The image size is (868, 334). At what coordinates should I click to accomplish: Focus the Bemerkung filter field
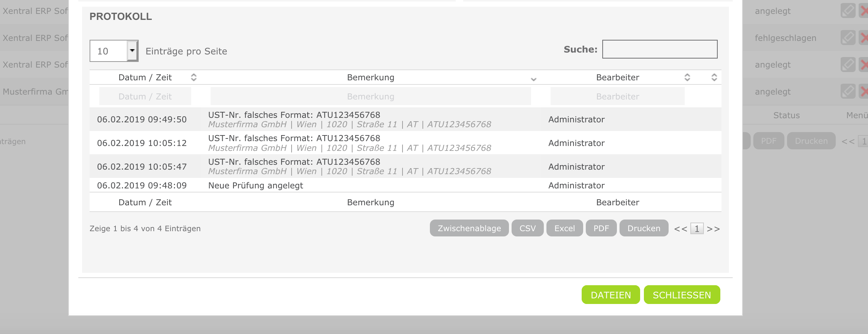370,96
